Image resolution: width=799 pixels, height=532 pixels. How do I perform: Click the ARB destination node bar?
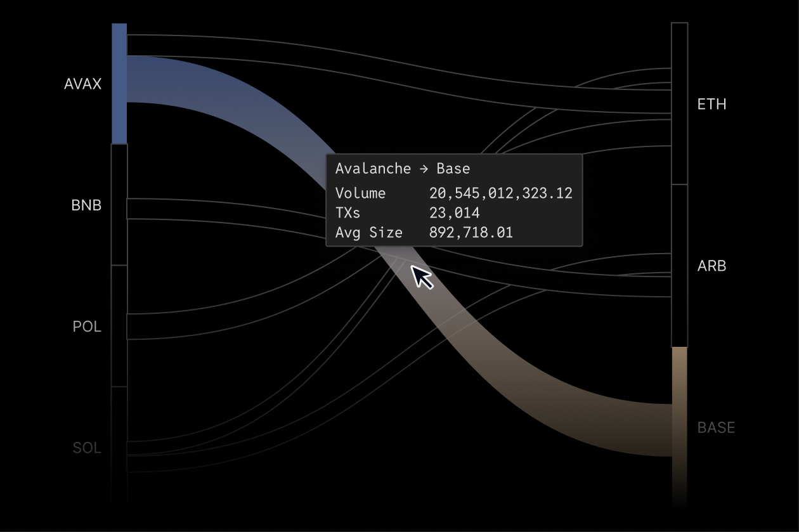pyautogui.click(x=680, y=266)
